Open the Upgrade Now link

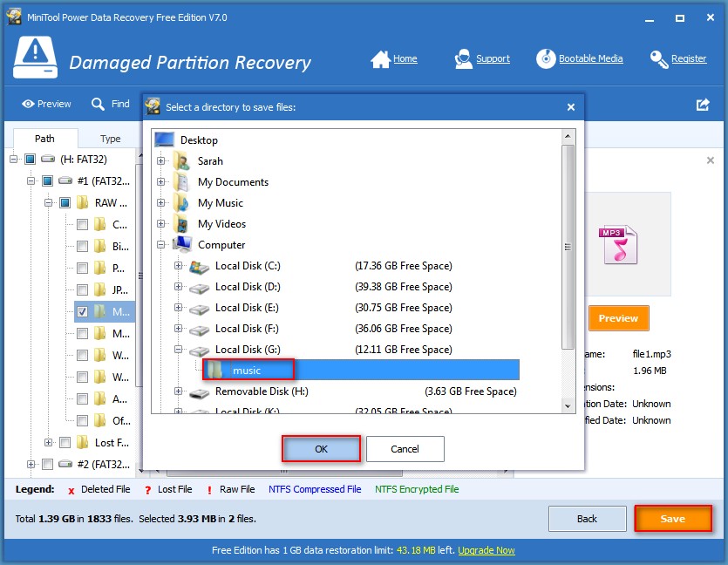pyautogui.click(x=486, y=551)
